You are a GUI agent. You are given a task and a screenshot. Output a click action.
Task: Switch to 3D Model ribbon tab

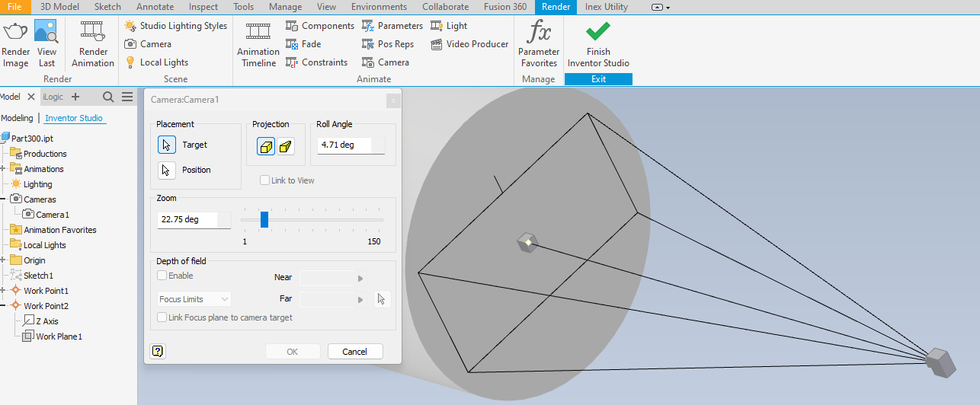click(x=59, y=7)
